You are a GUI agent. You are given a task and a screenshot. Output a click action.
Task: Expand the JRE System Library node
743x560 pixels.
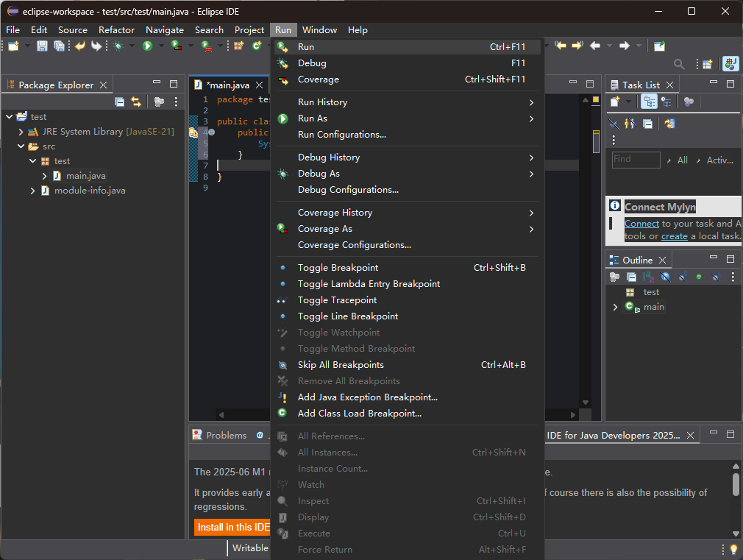tap(21, 132)
